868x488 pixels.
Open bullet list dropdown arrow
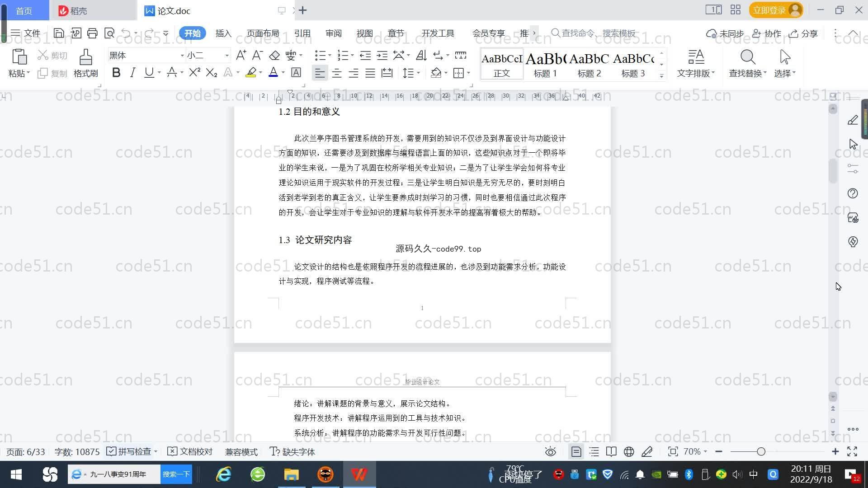pos(330,55)
